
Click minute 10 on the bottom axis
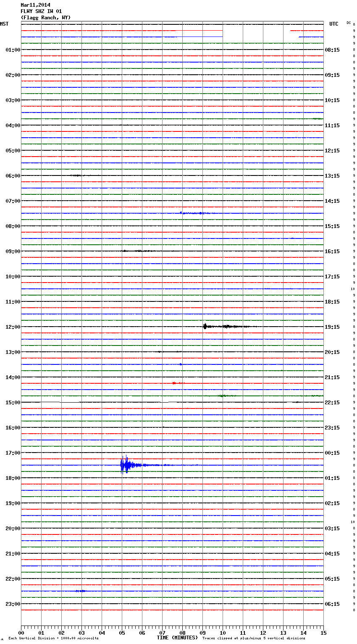[x=223, y=633]
